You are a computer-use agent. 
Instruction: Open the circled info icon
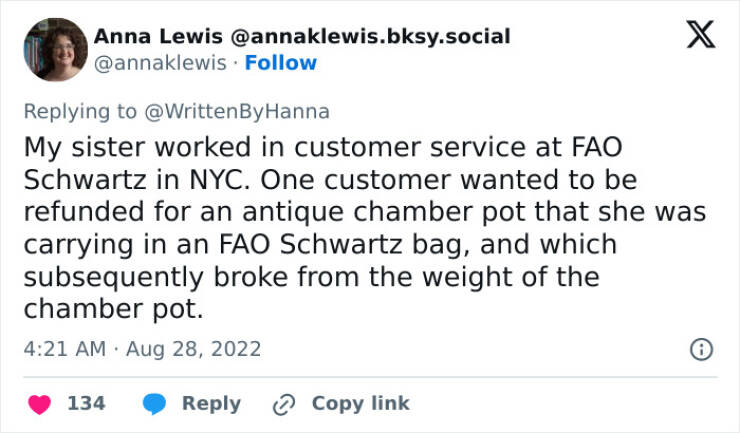[x=702, y=349]
